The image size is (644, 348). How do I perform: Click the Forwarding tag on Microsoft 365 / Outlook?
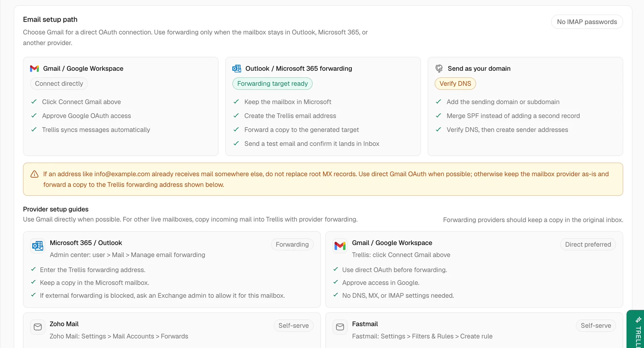point(292,245)
